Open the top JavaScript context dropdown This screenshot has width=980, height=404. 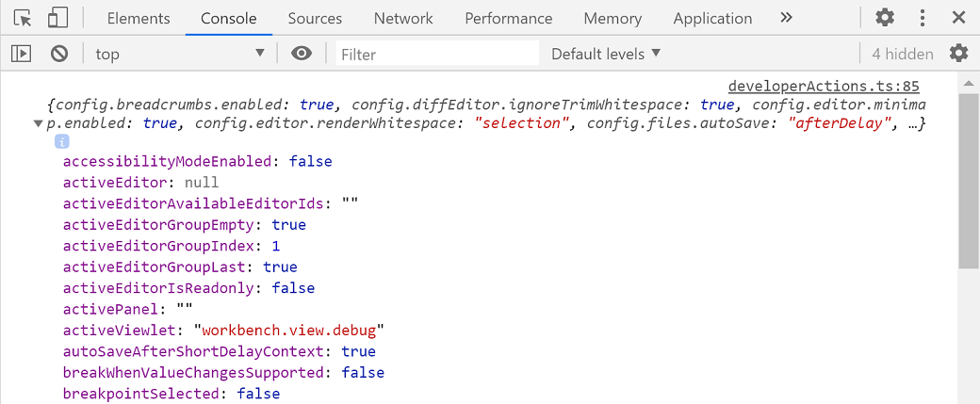(180, 54)
